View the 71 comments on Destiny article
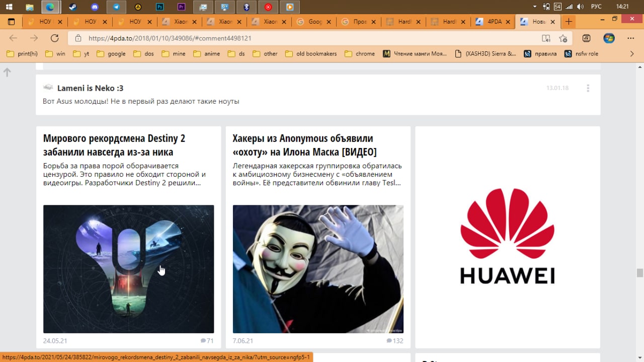 click(x=207, y=341)
